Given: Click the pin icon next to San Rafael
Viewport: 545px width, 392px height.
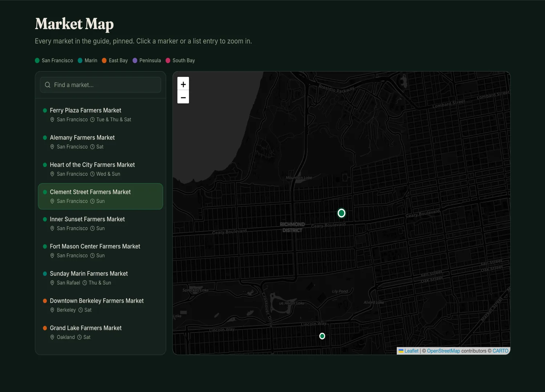Looking at the screenshot, I should click(52, 283).
